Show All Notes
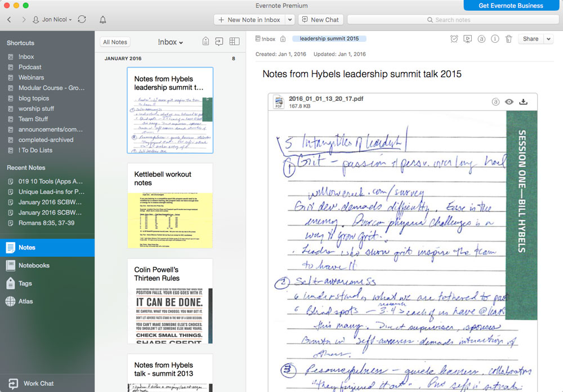This screenshot has width=563, height=392. point(115,42)
